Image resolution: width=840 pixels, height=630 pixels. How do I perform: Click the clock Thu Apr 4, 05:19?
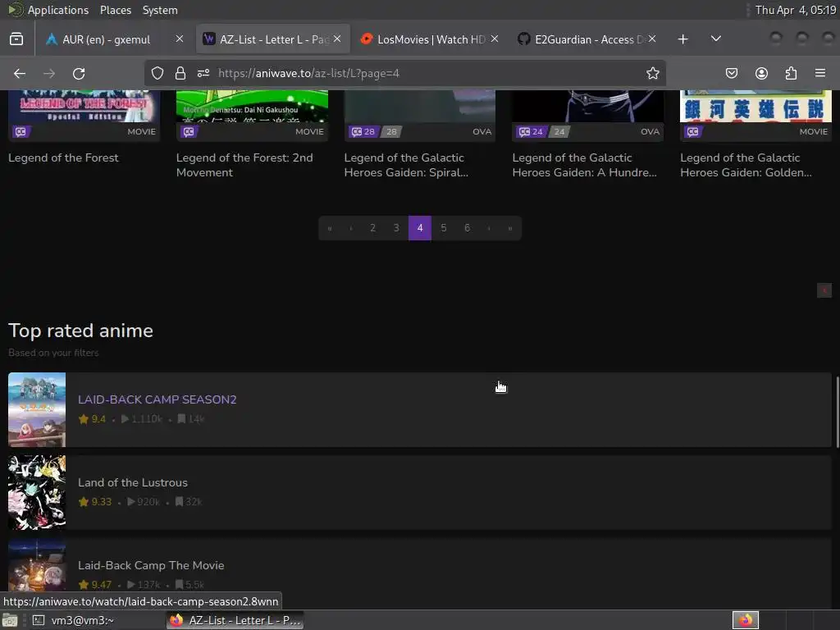[796, 10]
